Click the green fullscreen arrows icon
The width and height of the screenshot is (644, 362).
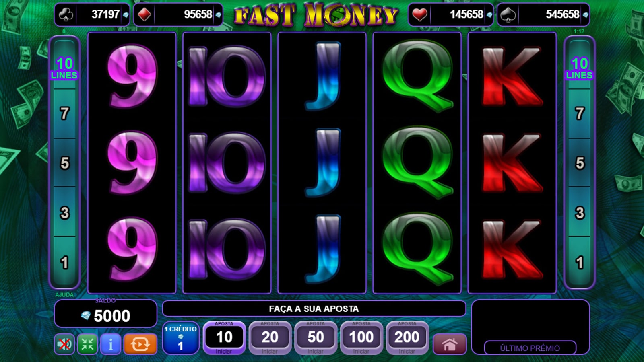click(x=87, y=344)
